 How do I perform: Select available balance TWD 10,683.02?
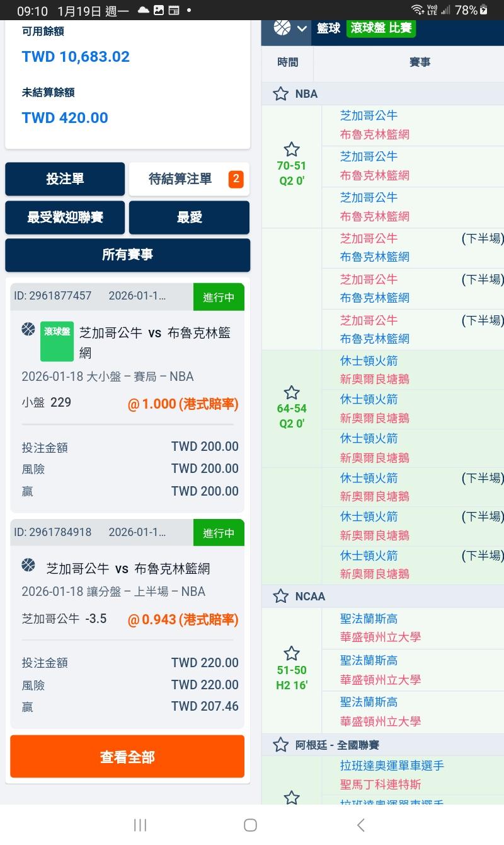click(76, 57)
